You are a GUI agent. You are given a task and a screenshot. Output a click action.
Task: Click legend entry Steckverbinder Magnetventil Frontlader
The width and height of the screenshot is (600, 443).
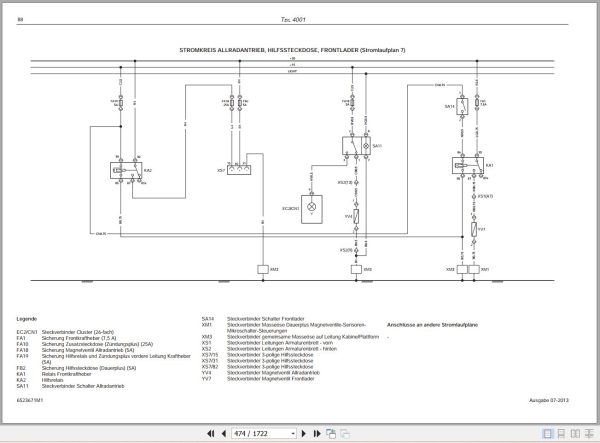tap(271, 378)
